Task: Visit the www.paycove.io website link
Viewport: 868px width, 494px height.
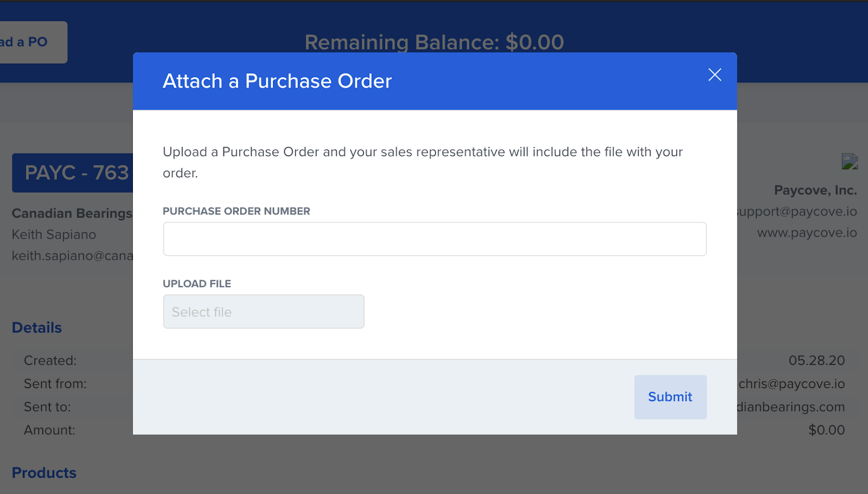Action: pos(807,233)
